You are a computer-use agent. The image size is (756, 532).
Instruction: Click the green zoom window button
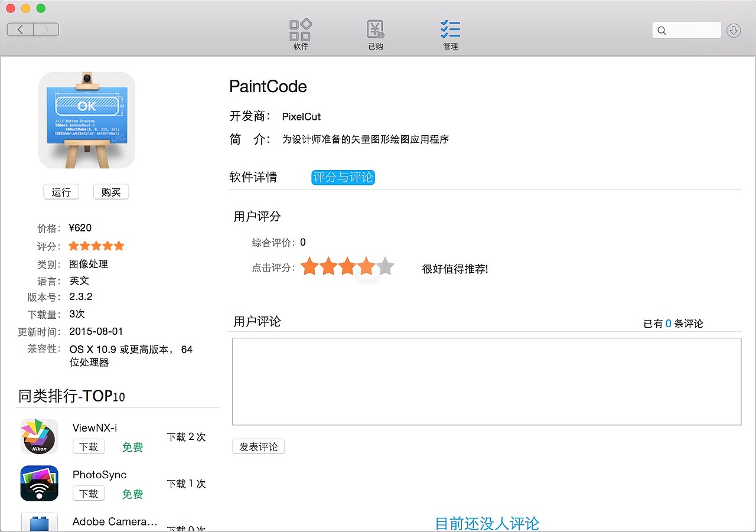(x=41, y=8)
